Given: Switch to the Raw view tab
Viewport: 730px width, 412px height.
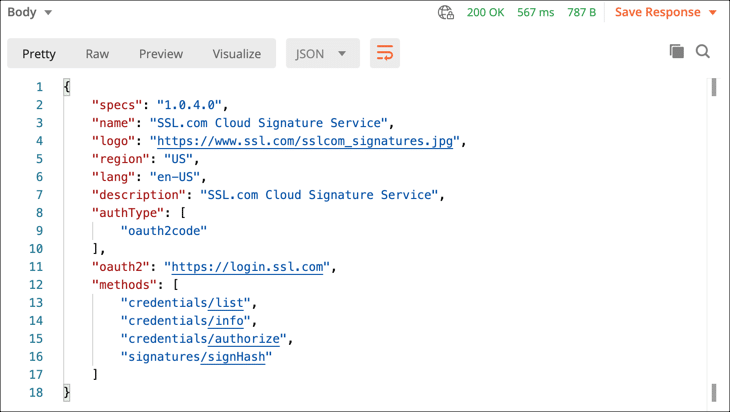Looking at the screenshot, I should click(x=97, y=54).
